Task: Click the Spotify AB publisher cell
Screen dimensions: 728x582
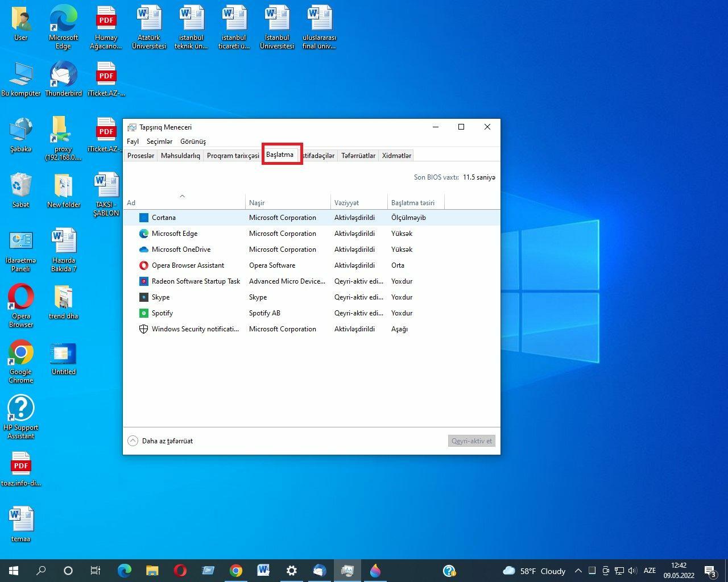Action: (264, 313)
